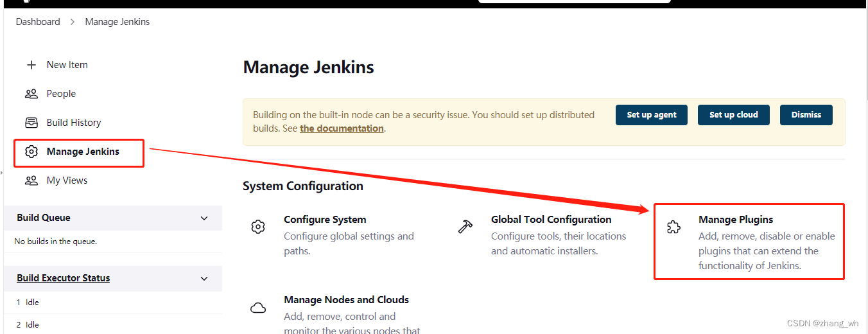Go to Dashboard breadcrumb

click(38, 22)
